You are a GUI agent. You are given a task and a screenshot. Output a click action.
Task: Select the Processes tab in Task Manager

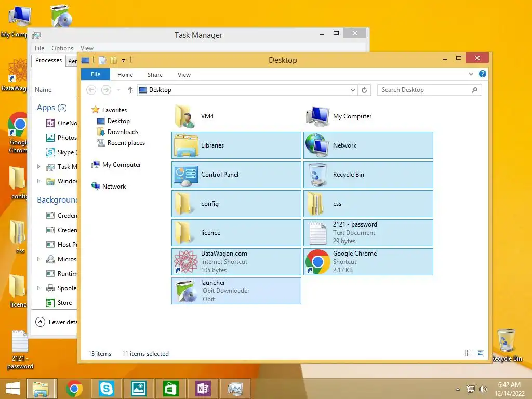click(x=48, y=60)
